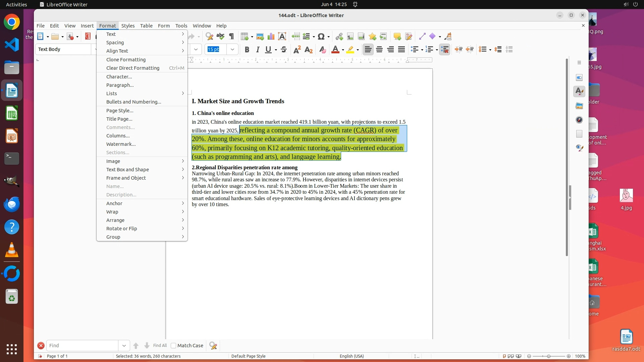This screenshot has height=362, width=644.
Task: Click the Find All button
Action: pos(160,346)
